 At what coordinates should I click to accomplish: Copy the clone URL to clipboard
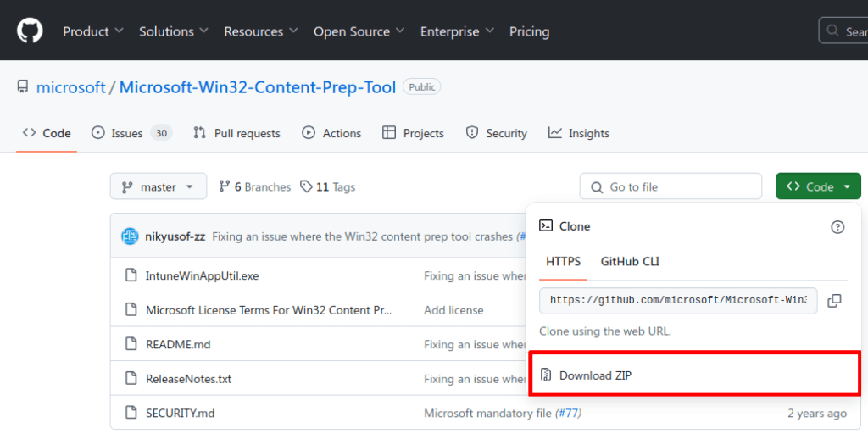tap(834, 301)
